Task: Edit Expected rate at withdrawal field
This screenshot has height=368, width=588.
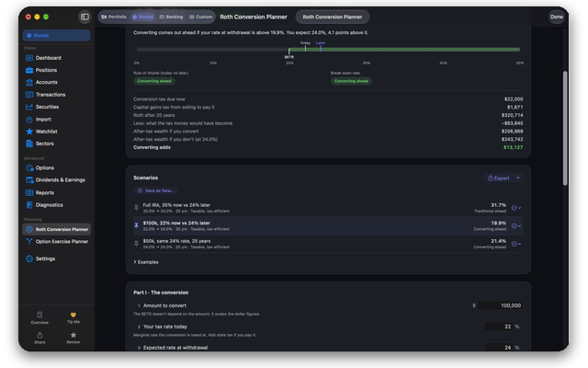Action: (498, 348)
